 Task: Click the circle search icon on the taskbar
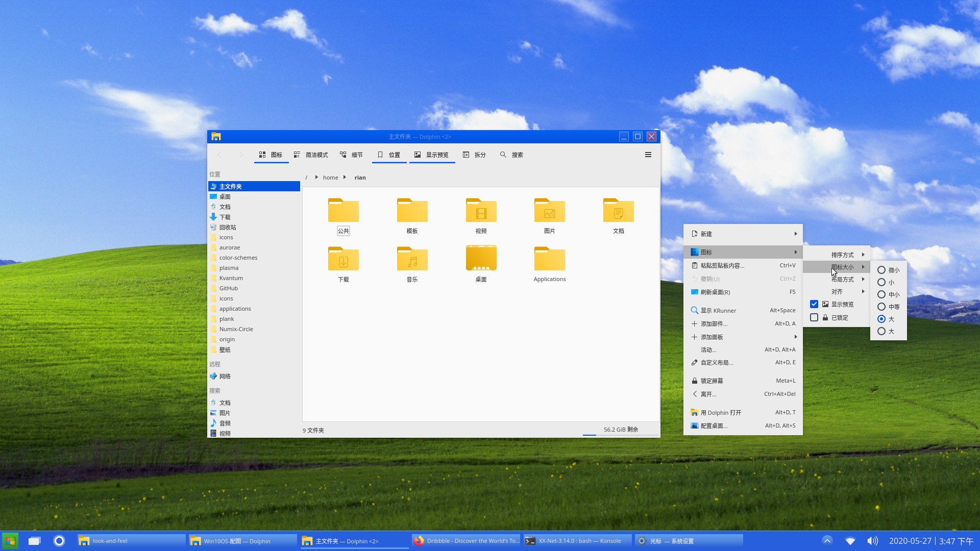tap(59, 541)
